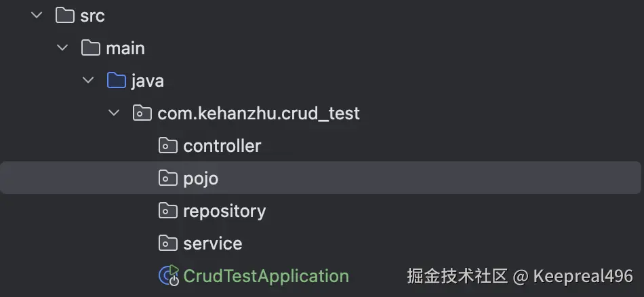Screen dimensions: 644x297
Task: Collapse the com.kehanzhu.crud_test package chevron
Action: click(x=114, y=113)
